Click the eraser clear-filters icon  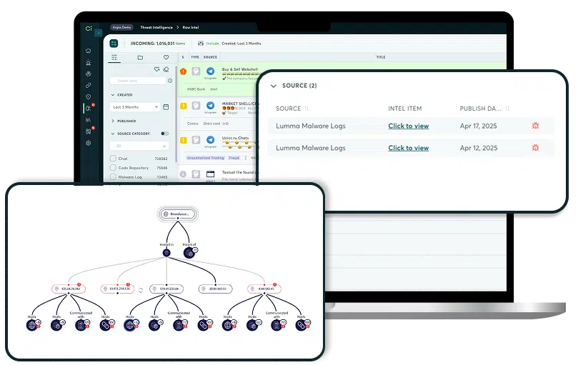point(166,70)
